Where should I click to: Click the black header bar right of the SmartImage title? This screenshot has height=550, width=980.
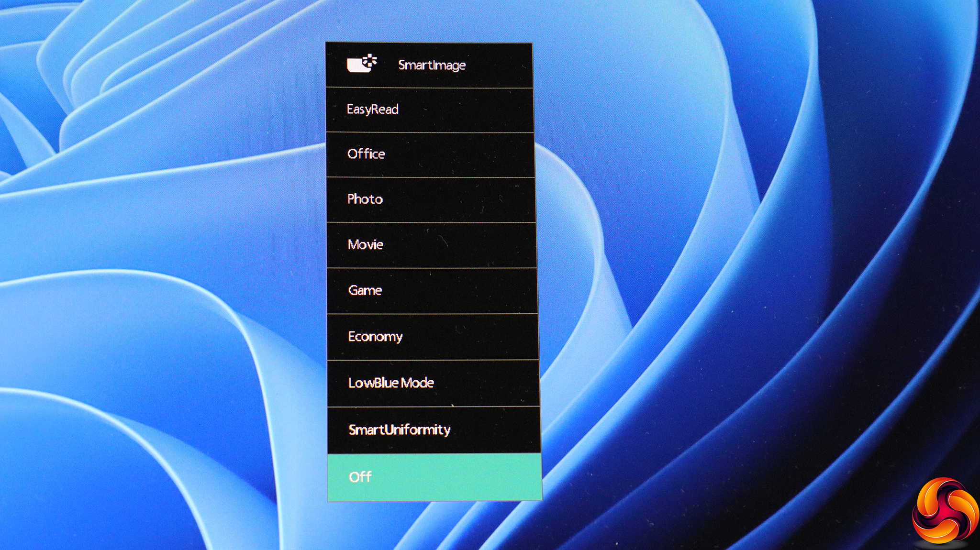point(500,65)
